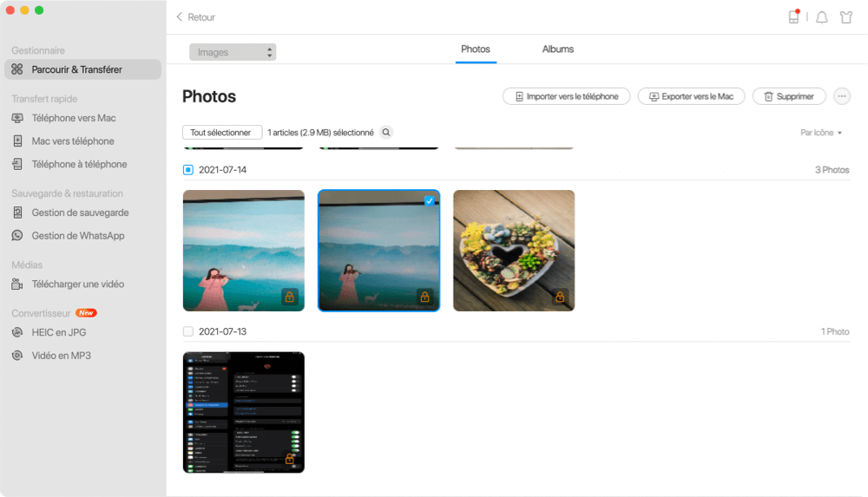The image size is (868, 497).
Task: Click the '3 Photos' count text
Action: click(832, 170)
